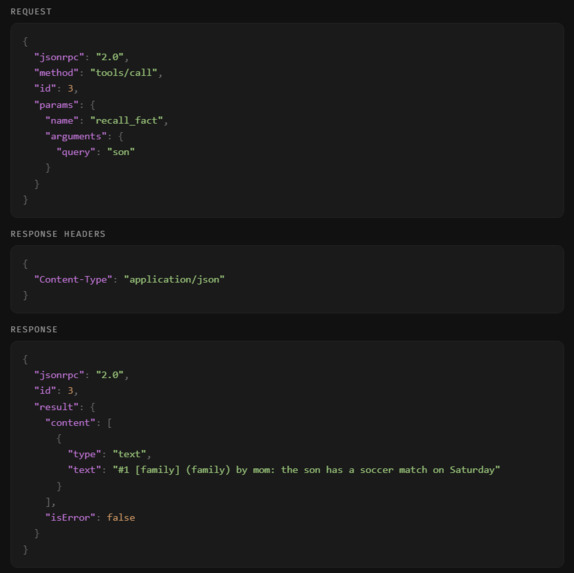Click the "content" key in the response
574x573 pixels.
(70, 423)
